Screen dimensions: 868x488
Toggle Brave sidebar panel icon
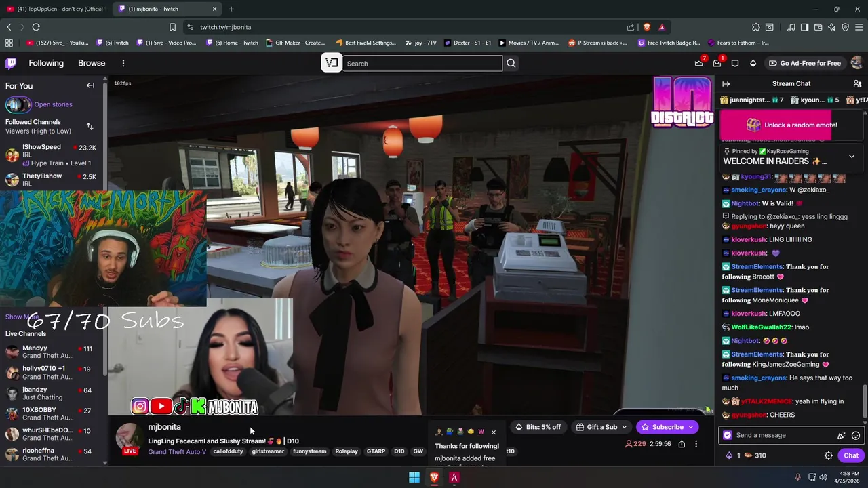804,27
